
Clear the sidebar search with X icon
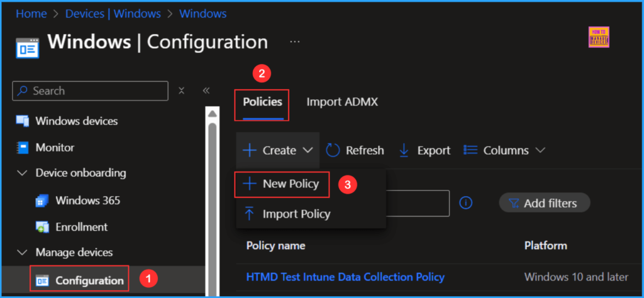point(182,91)
